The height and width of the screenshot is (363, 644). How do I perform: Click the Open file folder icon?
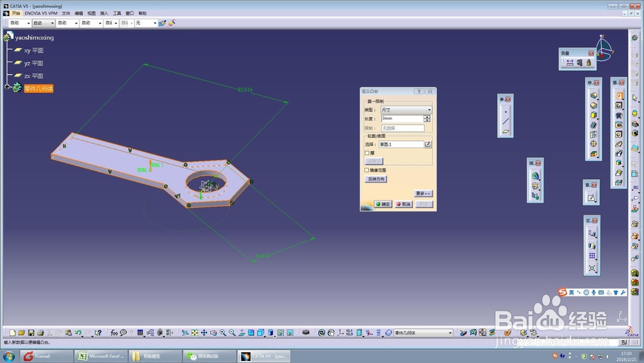coord(22,333)
